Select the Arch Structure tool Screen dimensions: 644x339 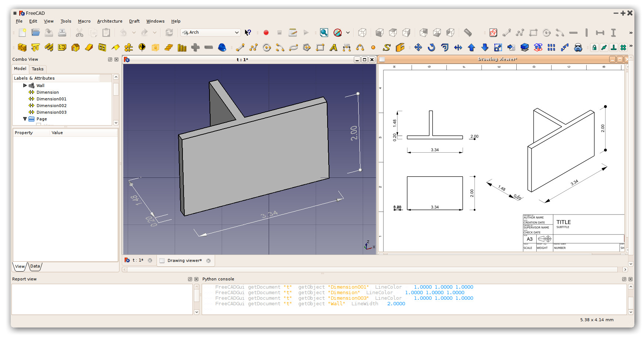pyautogui.click(x=36, y=47)
